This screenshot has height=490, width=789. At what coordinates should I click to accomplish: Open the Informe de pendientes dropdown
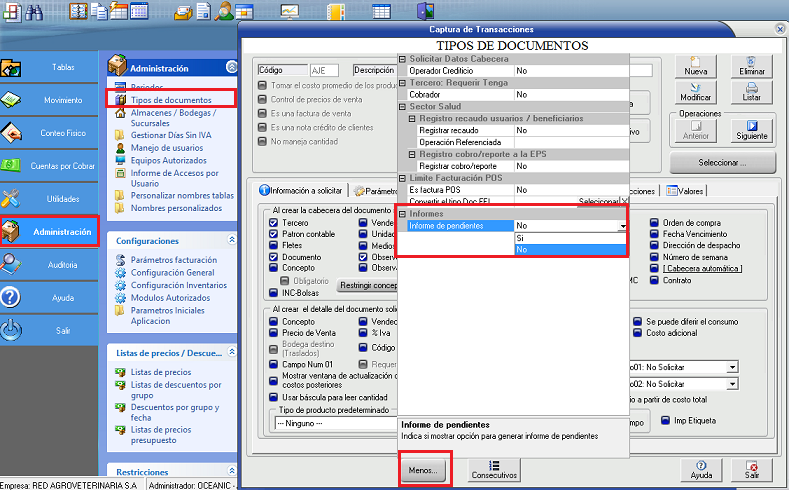(623, 226)
